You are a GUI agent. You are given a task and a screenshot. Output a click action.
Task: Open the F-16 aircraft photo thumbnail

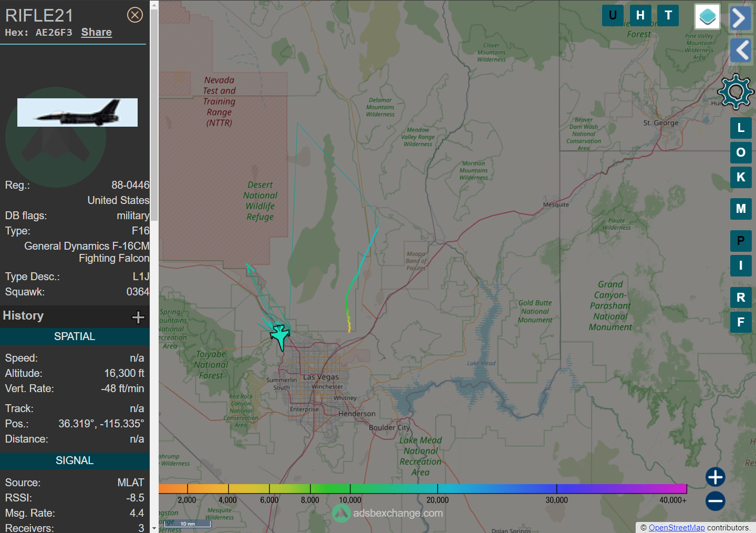point(77,112)
